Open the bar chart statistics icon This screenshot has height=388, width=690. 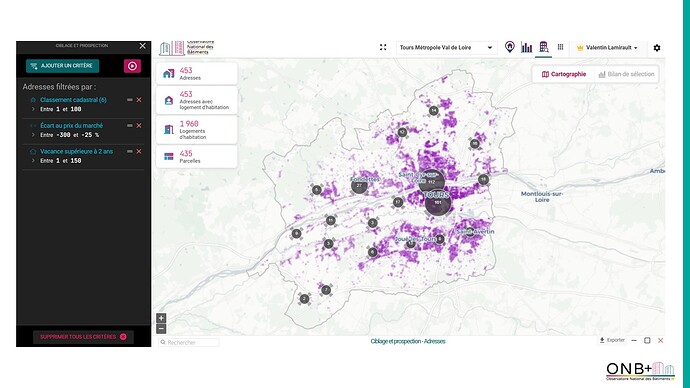pyautogui.click(x=526, y=47)
